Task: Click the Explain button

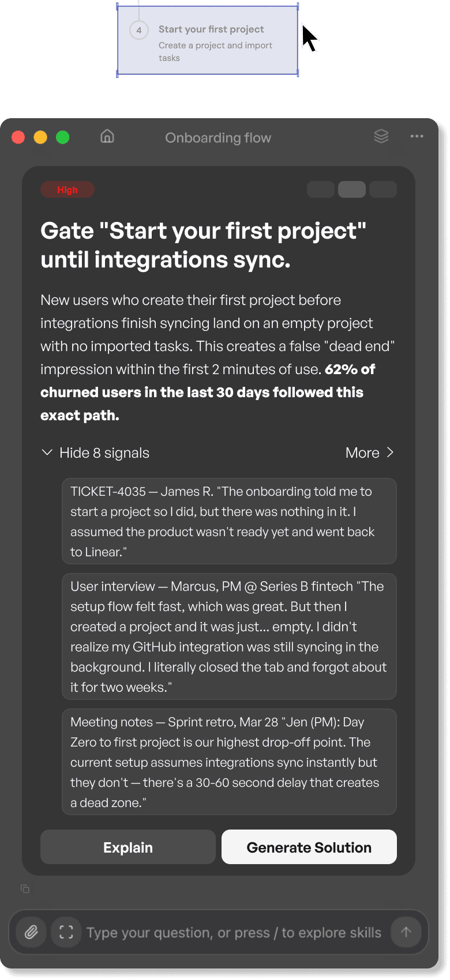Action: tap(127, 847)
